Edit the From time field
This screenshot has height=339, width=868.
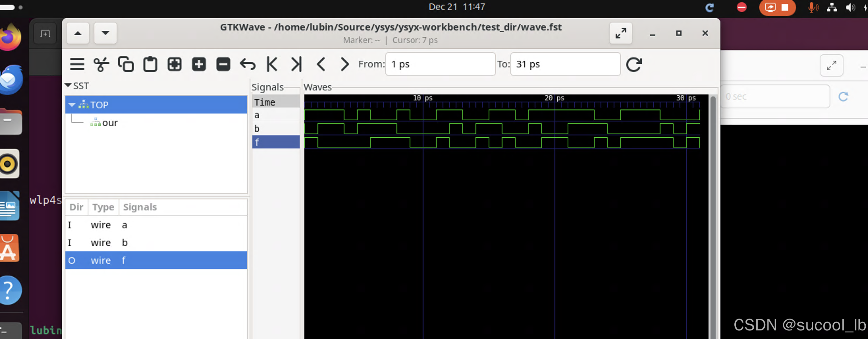[x=440, y=64]
